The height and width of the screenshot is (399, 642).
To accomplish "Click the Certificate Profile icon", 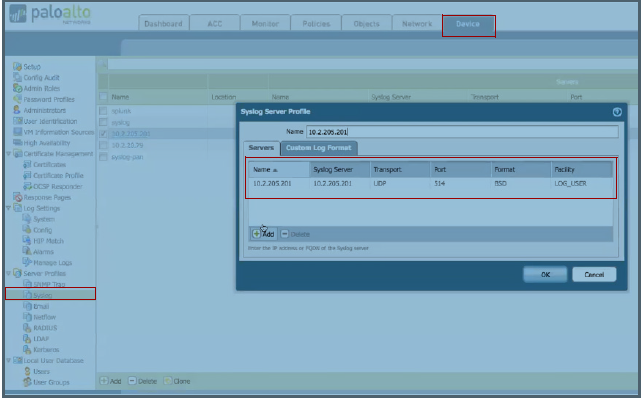I will point(27,175).
